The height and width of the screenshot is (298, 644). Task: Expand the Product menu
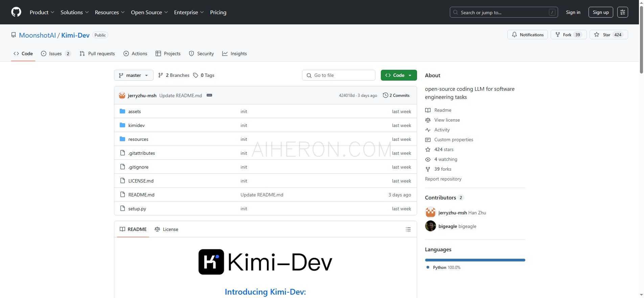(42, 12)
